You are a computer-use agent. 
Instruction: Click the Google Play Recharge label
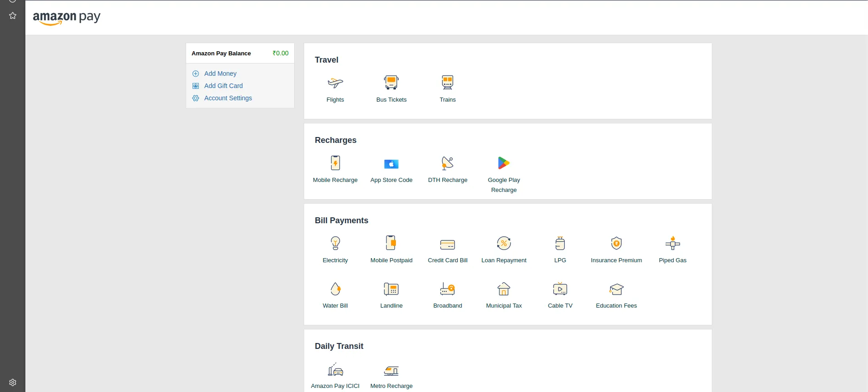[504, 185]
